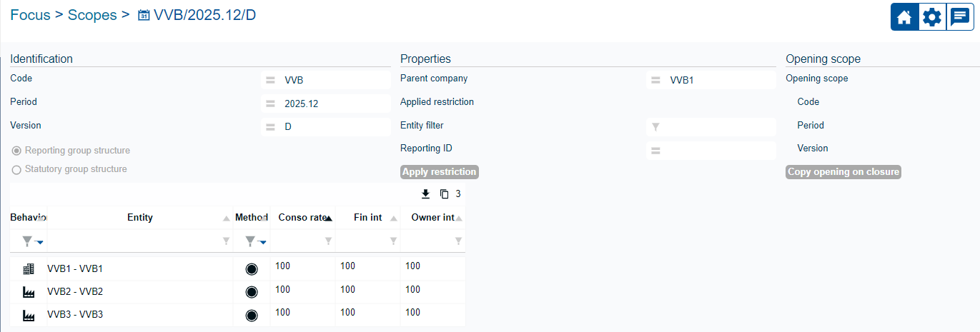
Task: Click Copy opening on closure button
Action: [x=843, y=172]
